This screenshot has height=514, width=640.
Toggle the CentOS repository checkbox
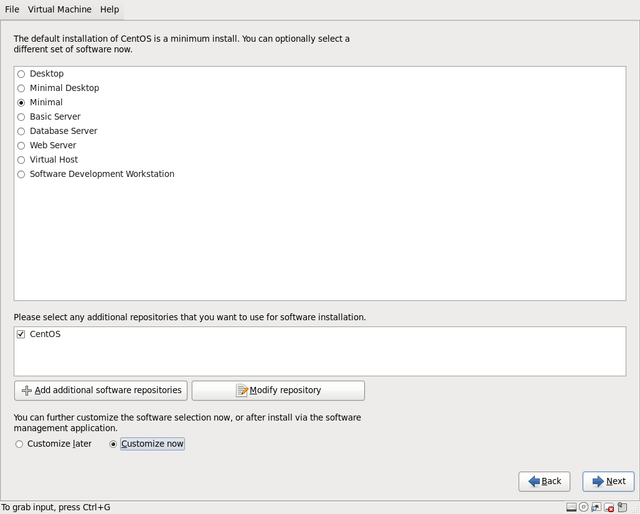21,334
